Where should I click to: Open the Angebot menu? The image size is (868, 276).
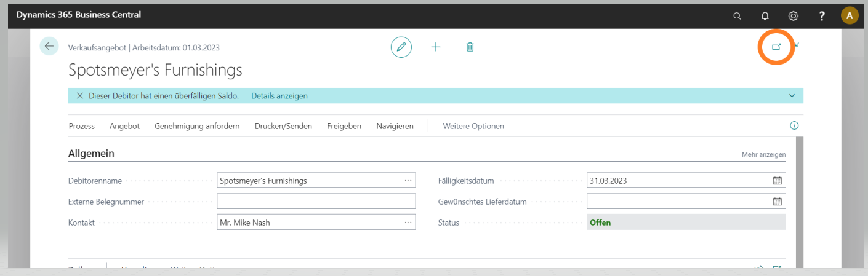[x=125, y=126]
